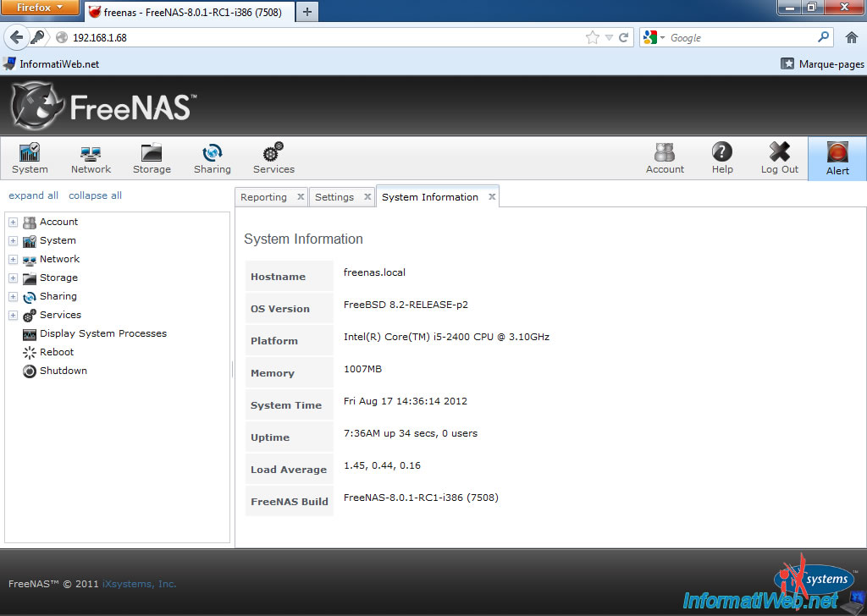Click the System tree icon
The height and width of the screenshot is (616, 867).
tap(30, 241)
